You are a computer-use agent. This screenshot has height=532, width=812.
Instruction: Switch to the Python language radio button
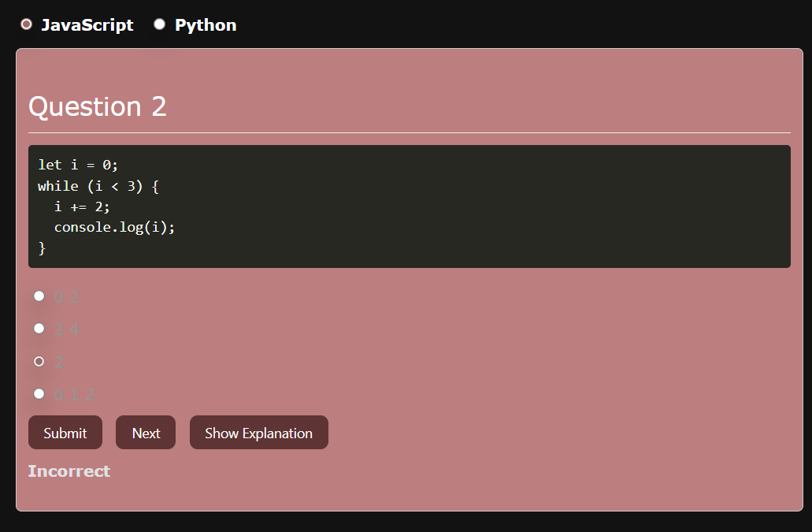click(159, 24)
